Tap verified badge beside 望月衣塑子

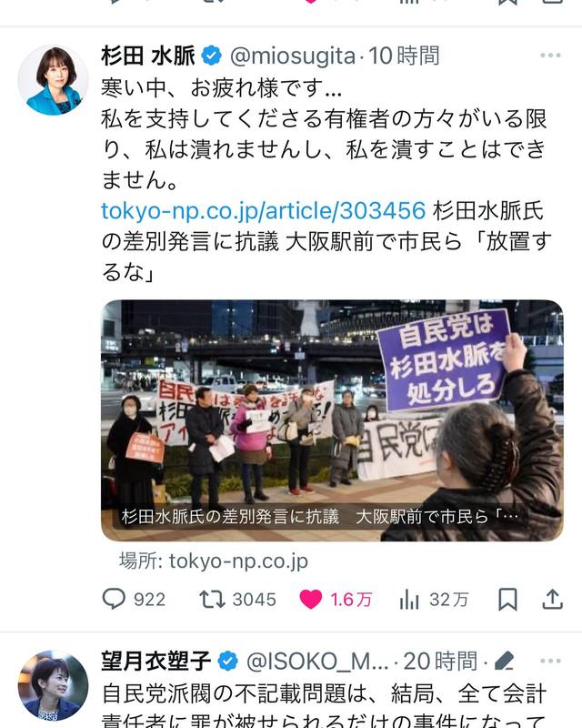(x=228, y=662)
